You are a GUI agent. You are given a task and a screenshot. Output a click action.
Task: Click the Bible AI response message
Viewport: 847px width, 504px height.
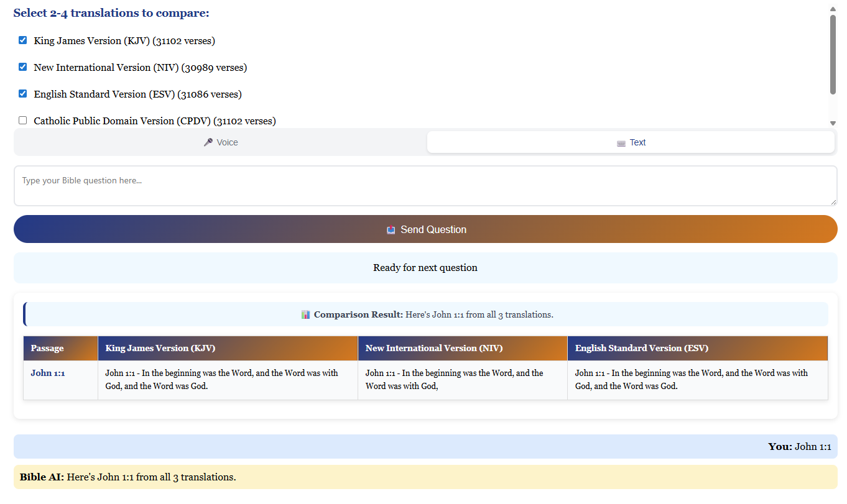tap(425, 477)
